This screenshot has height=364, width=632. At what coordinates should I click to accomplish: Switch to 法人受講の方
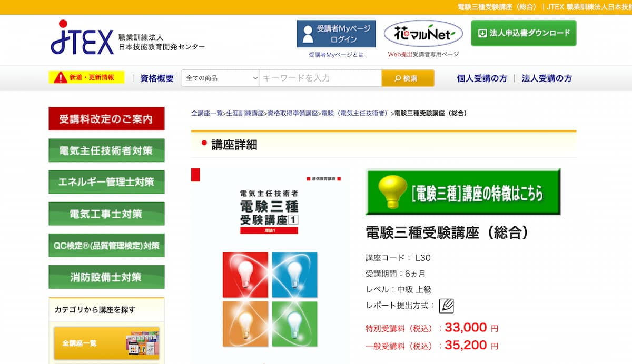coord(547,78)
